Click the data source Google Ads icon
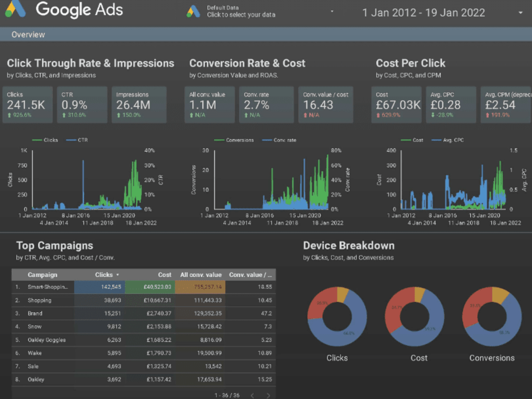 point(193,11)
